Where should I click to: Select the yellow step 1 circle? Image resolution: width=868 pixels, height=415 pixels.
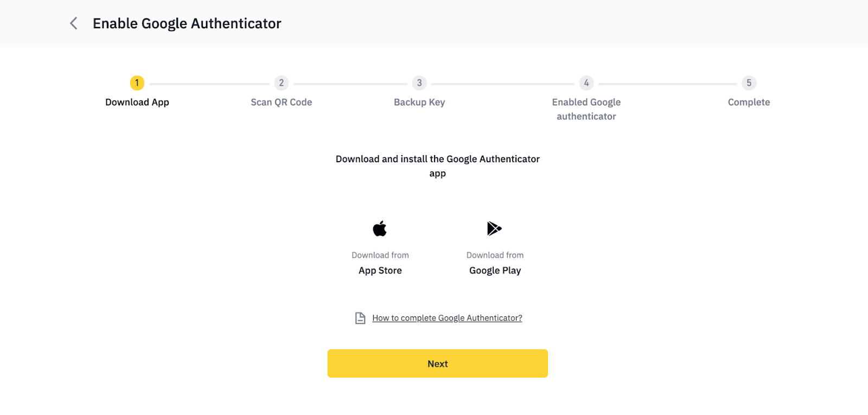click(x=137, y=83)
